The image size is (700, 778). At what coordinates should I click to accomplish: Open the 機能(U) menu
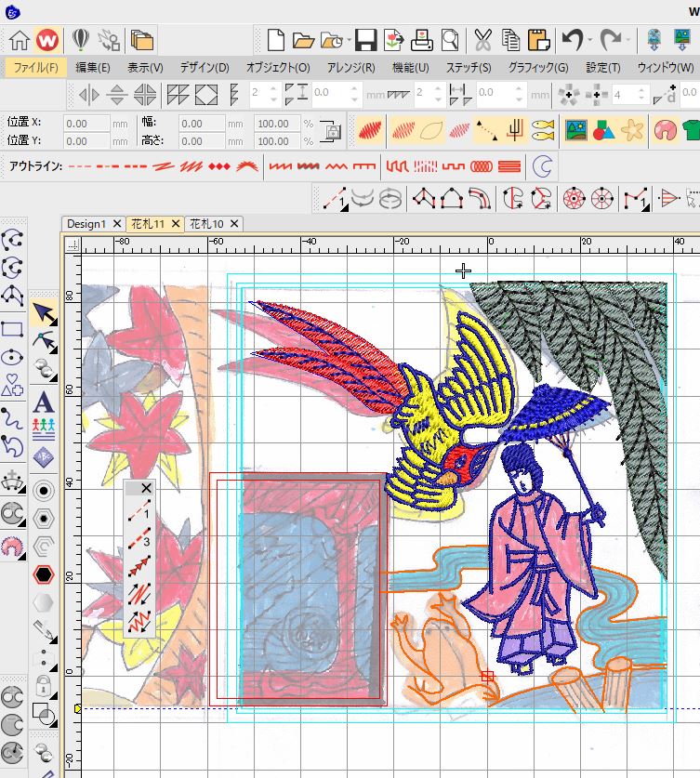[x=410, y=67]
